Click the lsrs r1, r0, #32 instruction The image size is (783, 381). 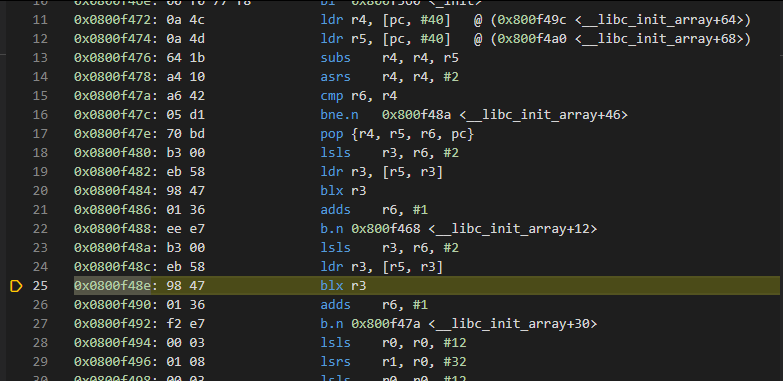[393, 362]
